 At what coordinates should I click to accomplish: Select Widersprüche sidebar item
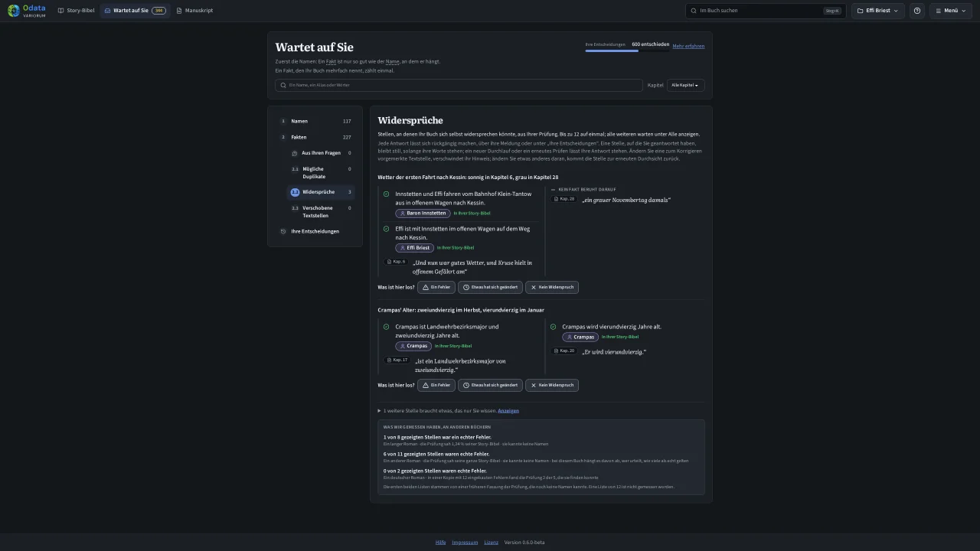[x=321, y=192]
